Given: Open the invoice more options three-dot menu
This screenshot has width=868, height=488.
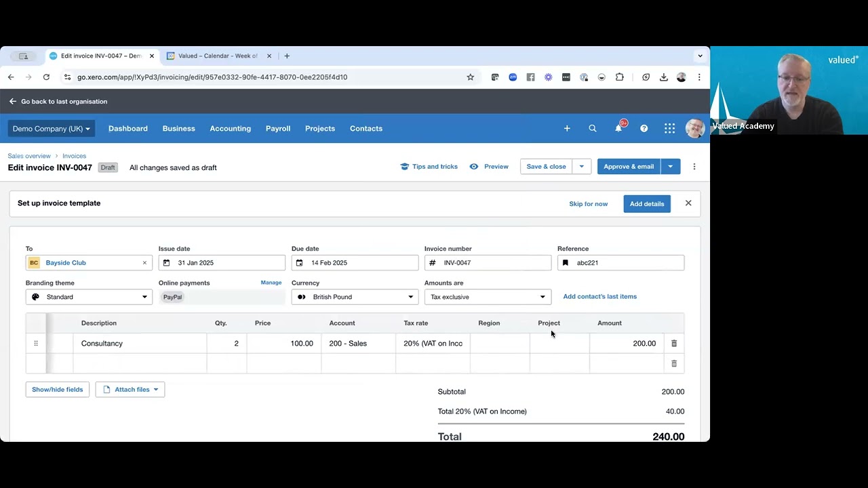Looking at the screenshot, I should pos(694,167).
